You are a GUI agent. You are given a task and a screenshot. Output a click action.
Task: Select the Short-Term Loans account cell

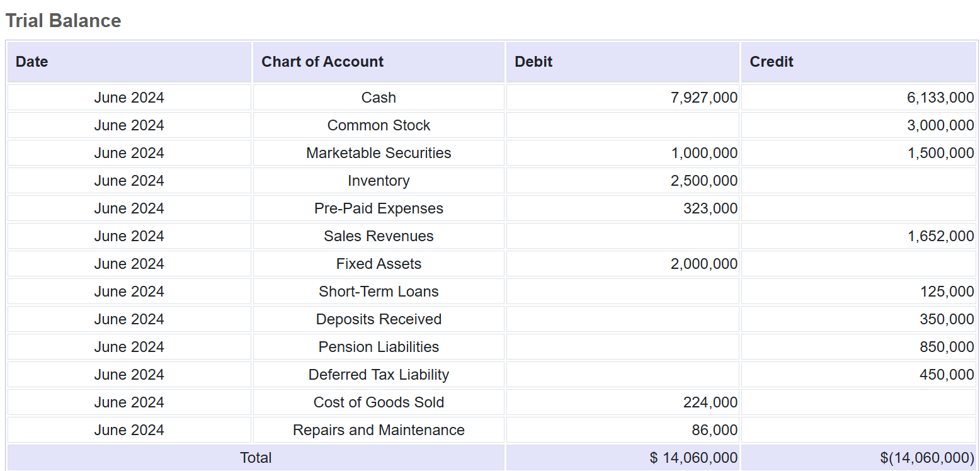(379, 292)
